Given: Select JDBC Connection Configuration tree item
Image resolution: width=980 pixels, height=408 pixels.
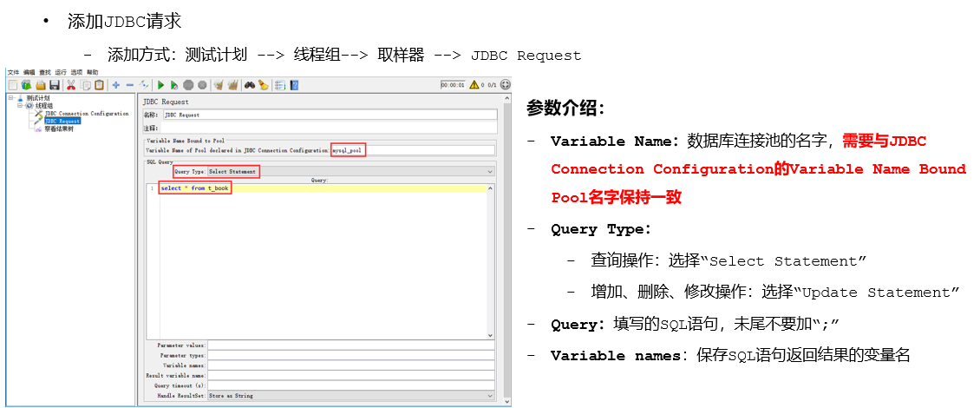Looking at the screenshot, I should (x=87, y=113).
